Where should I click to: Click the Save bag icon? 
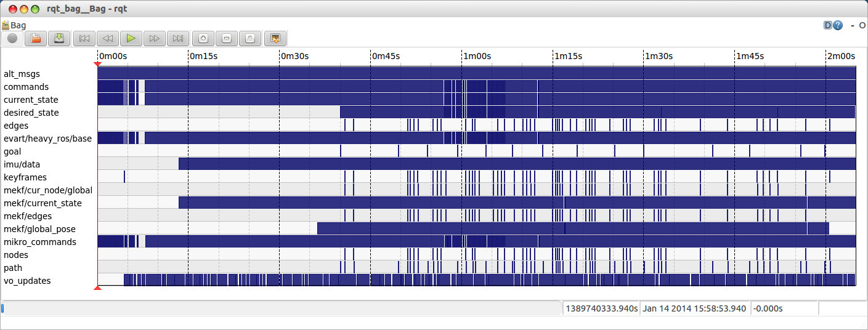pos(59,38)
